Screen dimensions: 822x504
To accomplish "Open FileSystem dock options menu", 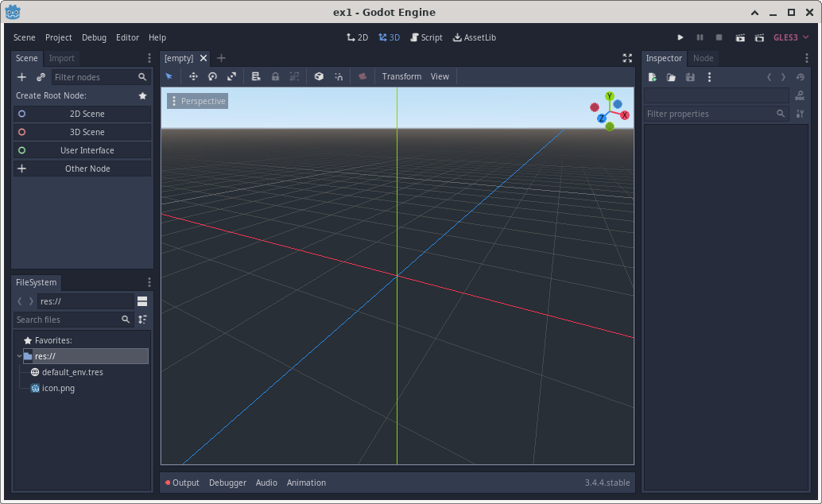I will tap(149, 282).
